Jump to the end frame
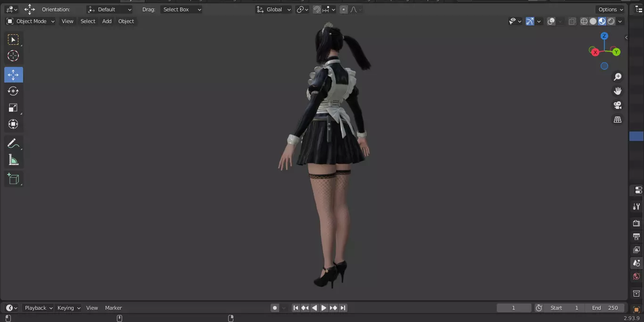644x322 pixels. pos(343,308)
